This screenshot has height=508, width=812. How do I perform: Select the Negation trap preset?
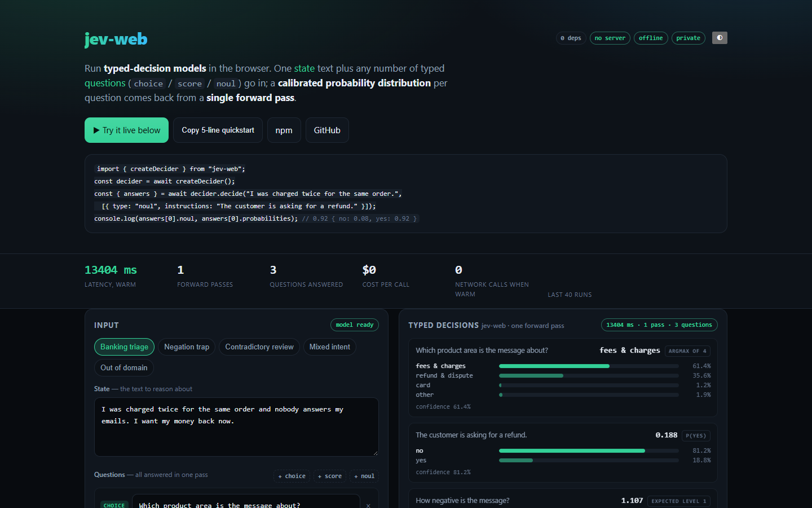[x=187, y=347]
